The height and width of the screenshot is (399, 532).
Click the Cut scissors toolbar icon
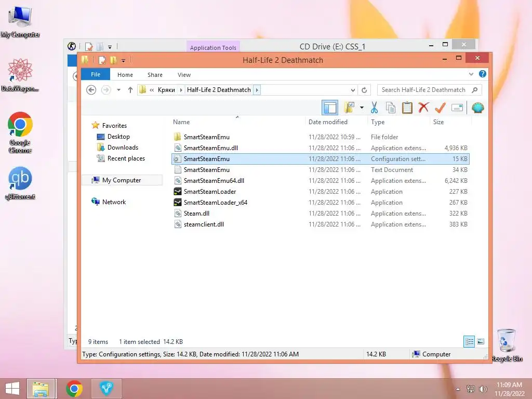coord(374,108)
